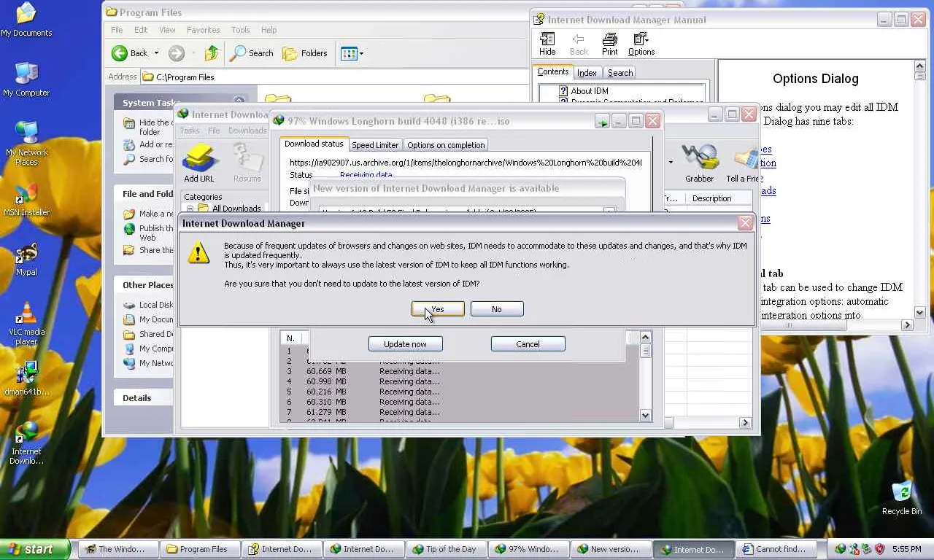934x560 pixels.
Task: Switch to Tip of the Day taskbar button
Action: point(444,549)
